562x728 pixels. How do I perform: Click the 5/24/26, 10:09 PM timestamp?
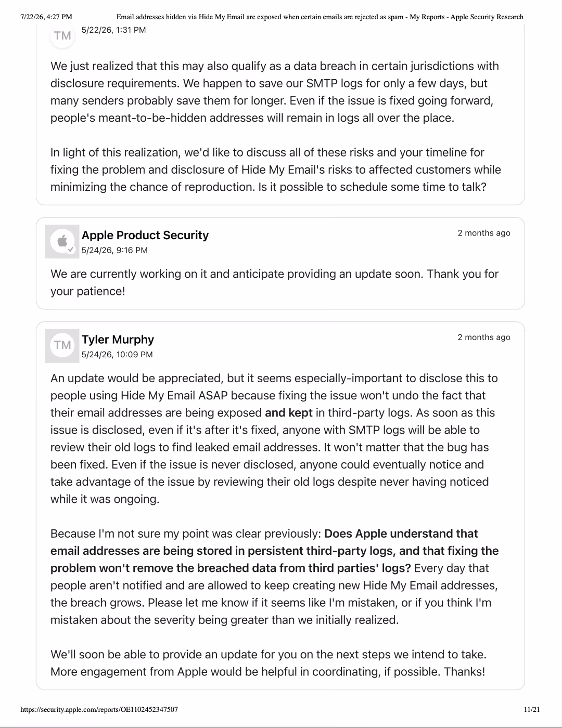[117, 355]
